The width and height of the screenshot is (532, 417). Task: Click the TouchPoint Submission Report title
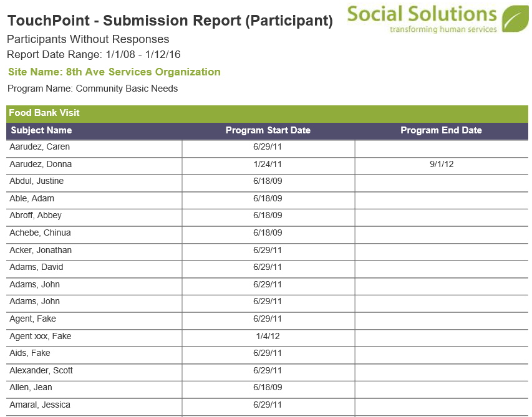[x=170, y=21]
